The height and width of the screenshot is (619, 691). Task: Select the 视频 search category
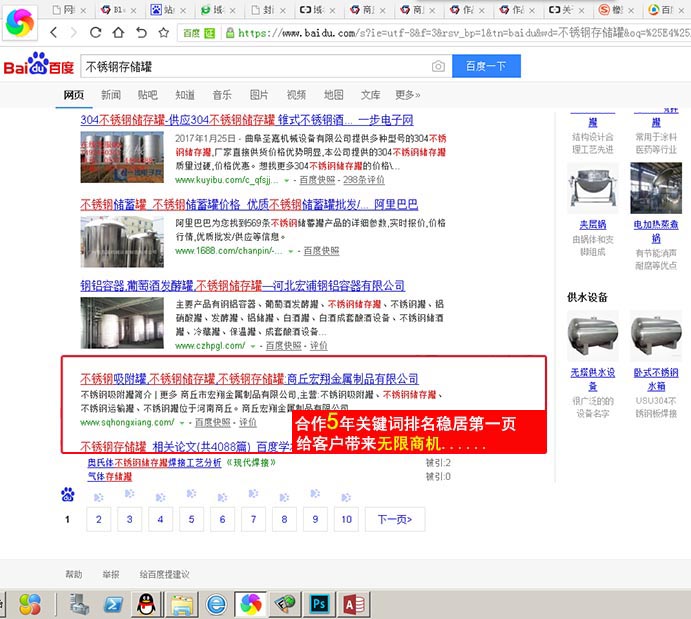pyautogui.click(x=296, y=95)
